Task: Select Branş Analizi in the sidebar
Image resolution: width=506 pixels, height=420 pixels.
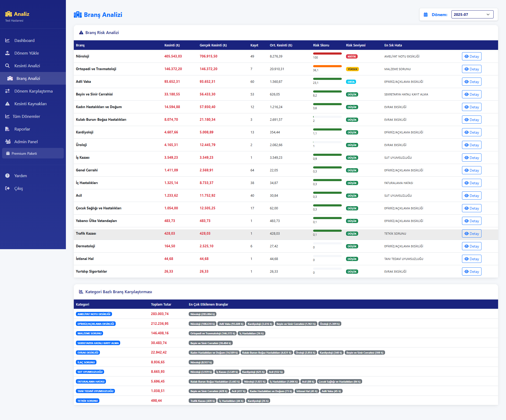Action: (x=28, y=78)
